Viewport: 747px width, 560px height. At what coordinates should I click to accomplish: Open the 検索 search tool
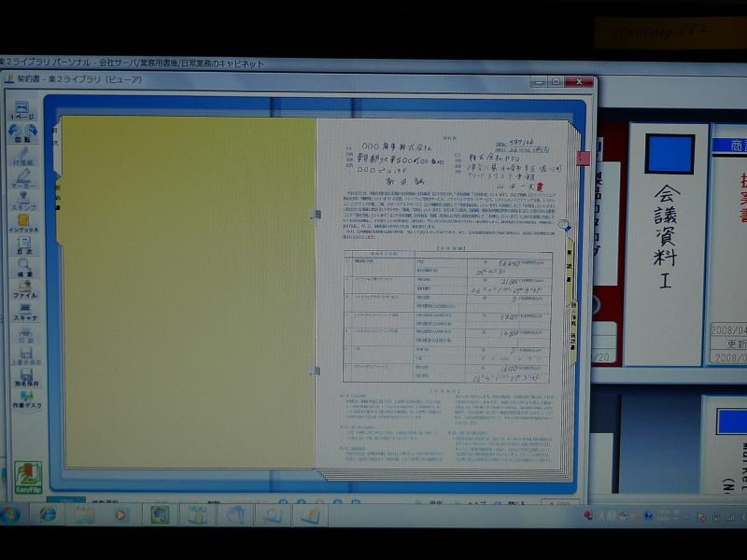coord(24,268)
